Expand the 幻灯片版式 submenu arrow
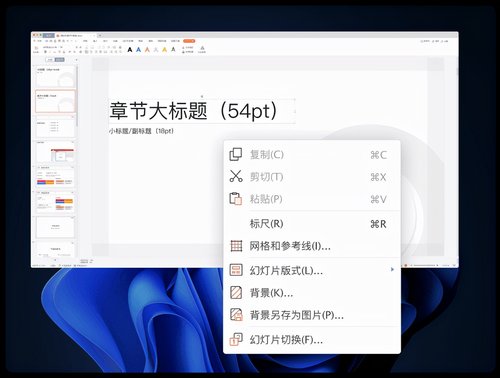 coord(392,269)
